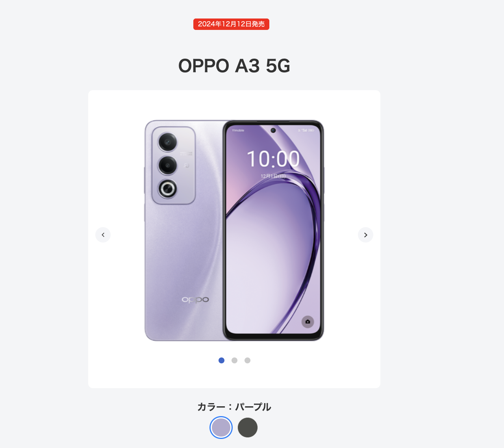Advance to the next product image
Image resolution: width=504 pixels, height=448 pixels.
(x=365, y=235)
